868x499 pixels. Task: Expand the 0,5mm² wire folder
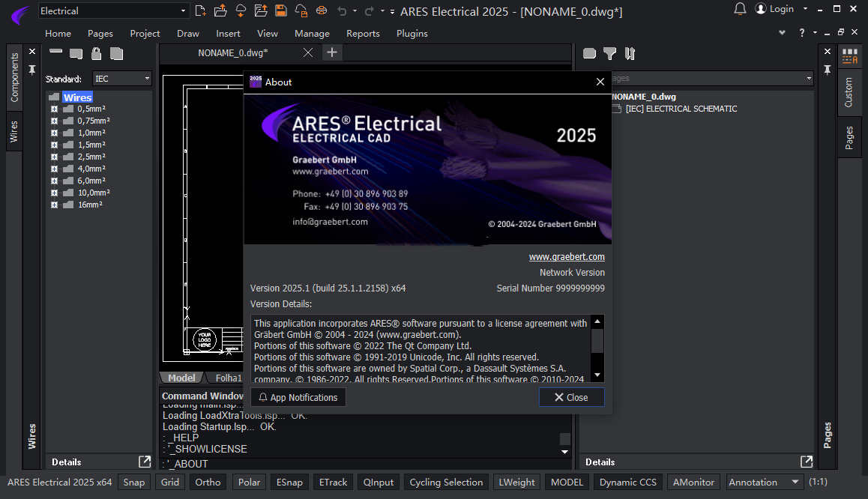point(54,109)
